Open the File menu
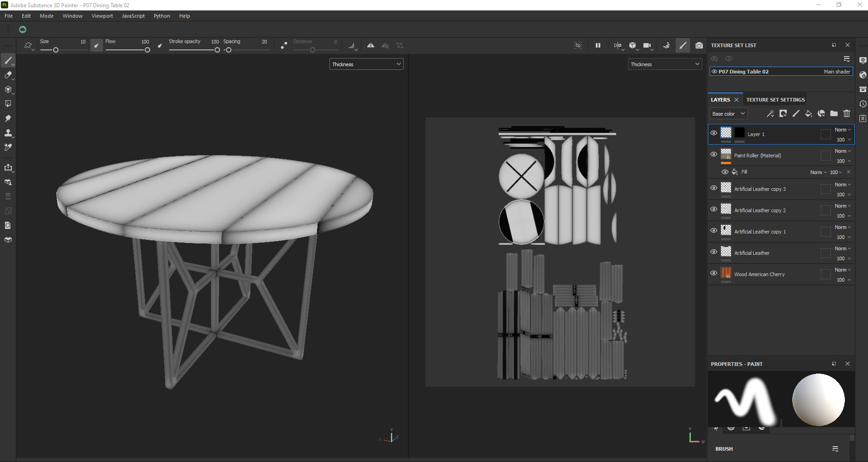Viewport: 868px width, 462px height. tap(9, 16)
